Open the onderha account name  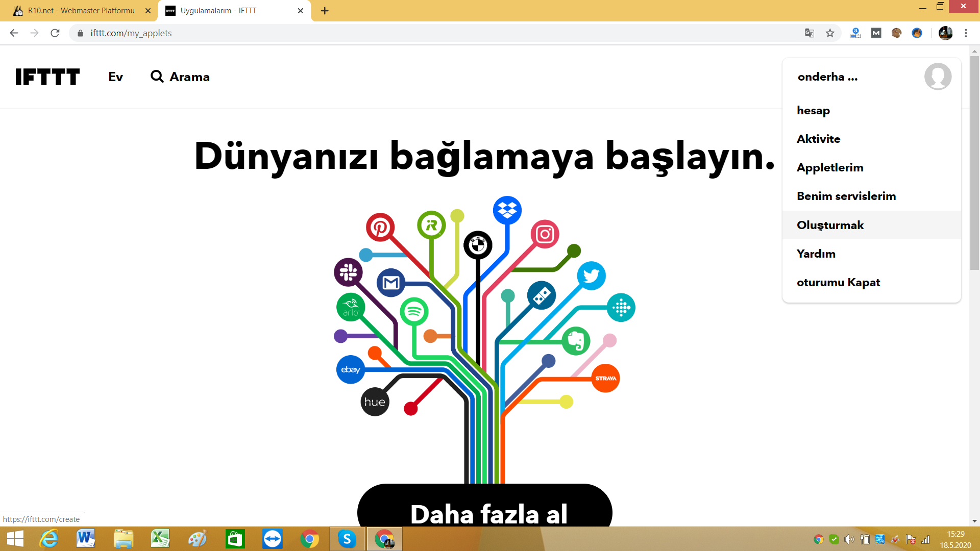coord(827,77)
